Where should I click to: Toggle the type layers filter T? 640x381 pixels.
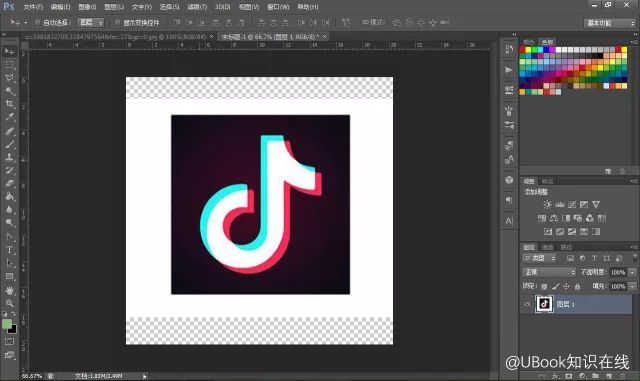click(594, 258)
